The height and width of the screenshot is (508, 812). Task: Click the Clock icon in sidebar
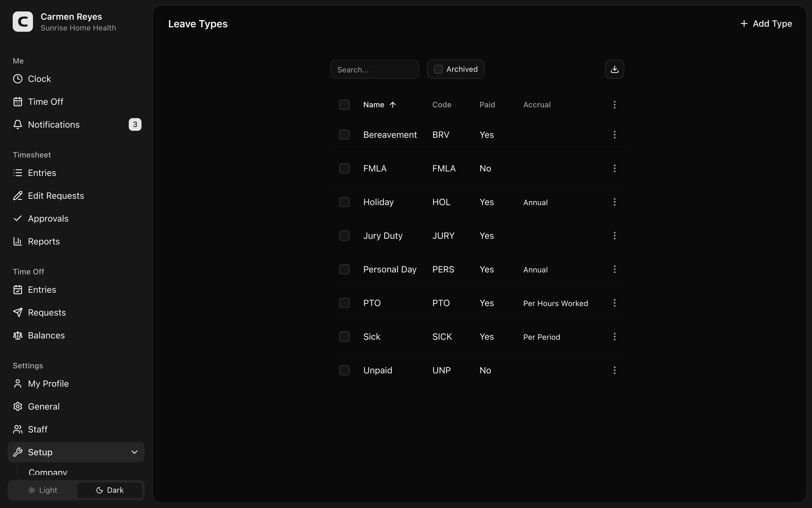coord(18,79)
